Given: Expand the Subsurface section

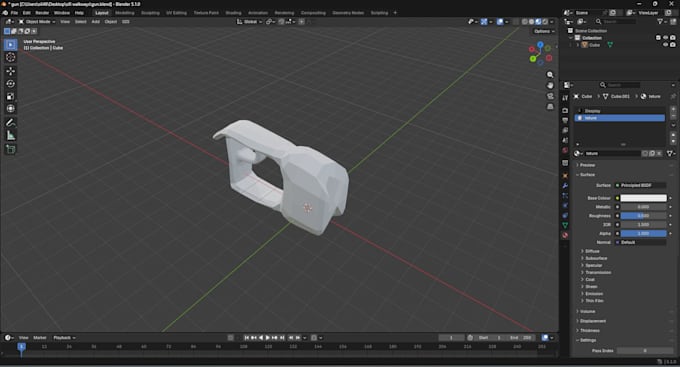Looking at the screenshot, I should 596,258.
